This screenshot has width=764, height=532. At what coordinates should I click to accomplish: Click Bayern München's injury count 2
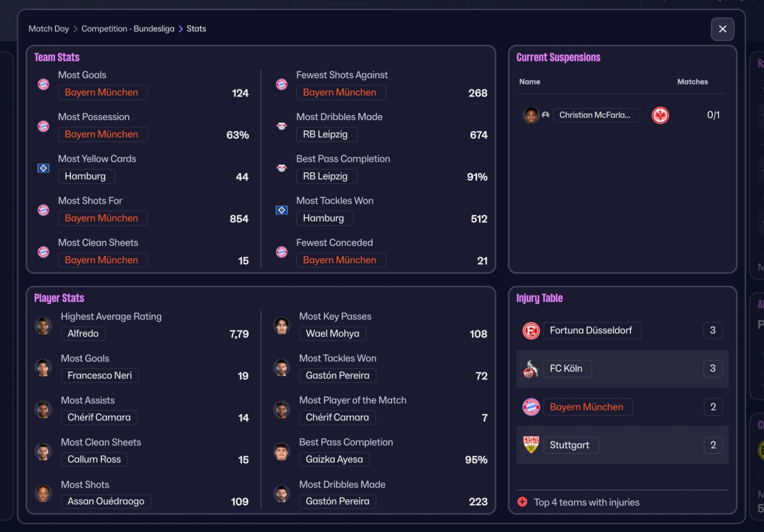coord(713,407)
